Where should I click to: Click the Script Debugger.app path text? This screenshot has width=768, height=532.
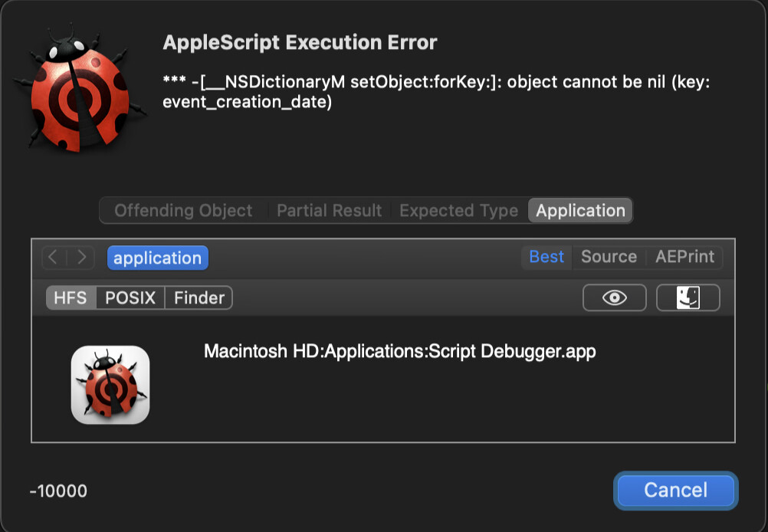pyautogui.click(x=399, y=351)
